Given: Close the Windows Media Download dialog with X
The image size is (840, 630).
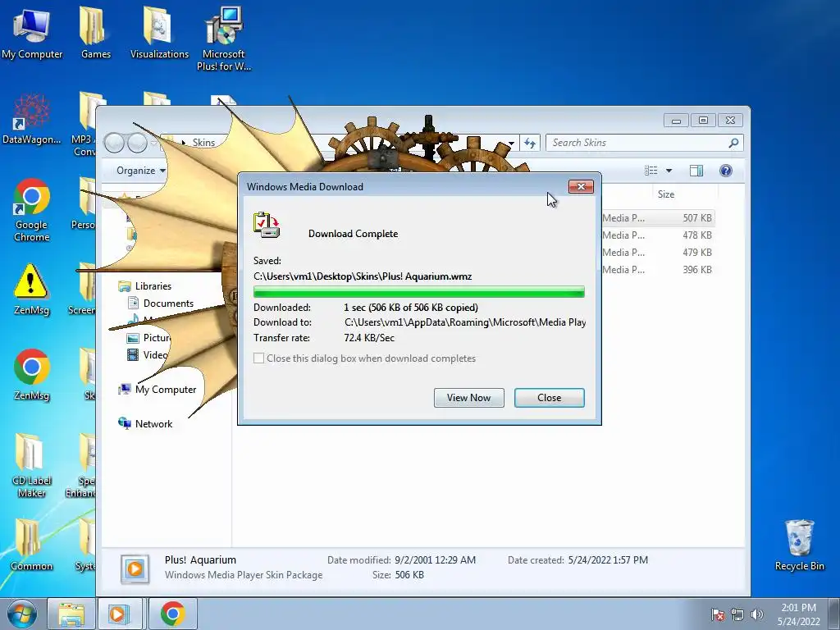Looking at the screenshot, I should 581,186.
